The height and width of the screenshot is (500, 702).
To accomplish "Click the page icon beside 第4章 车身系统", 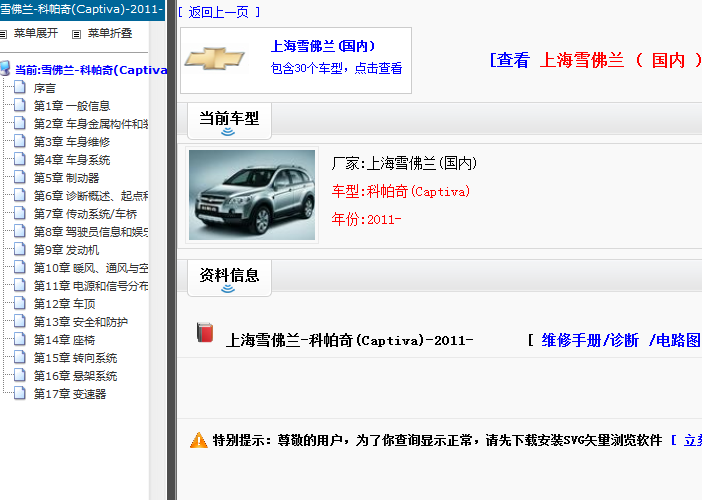I will [x=20, y=158].
